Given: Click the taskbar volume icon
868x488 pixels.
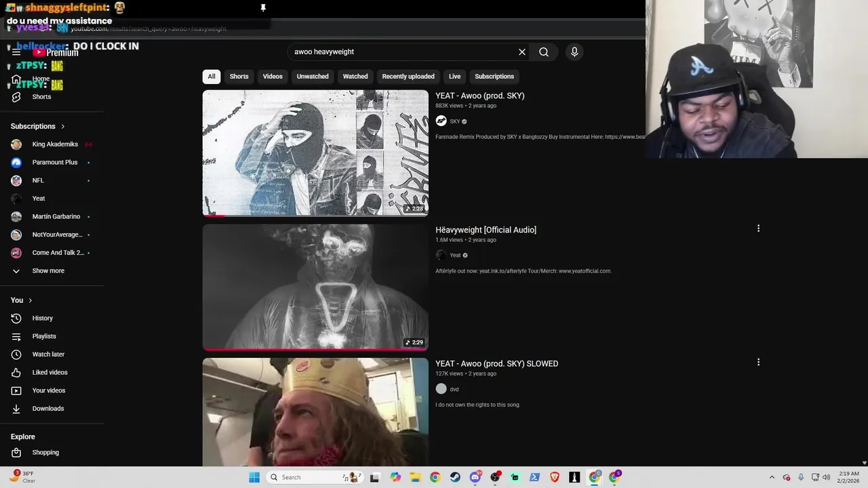Looking at the screenshot, I should 826,477.
